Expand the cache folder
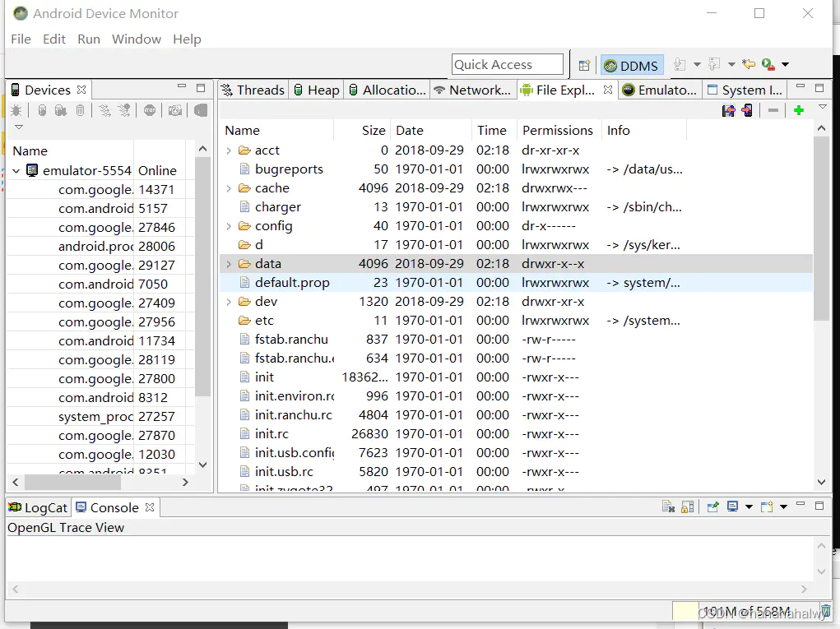This screenshot has height=629, width=840. (x=230, y=188)
